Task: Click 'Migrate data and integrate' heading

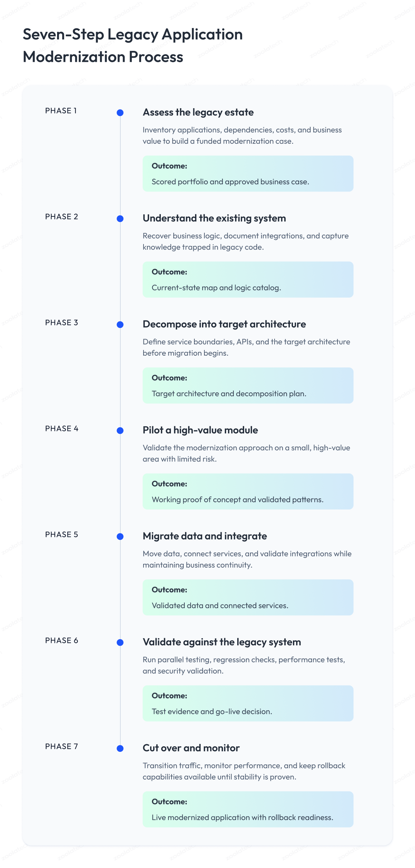Action: point(205,536)
